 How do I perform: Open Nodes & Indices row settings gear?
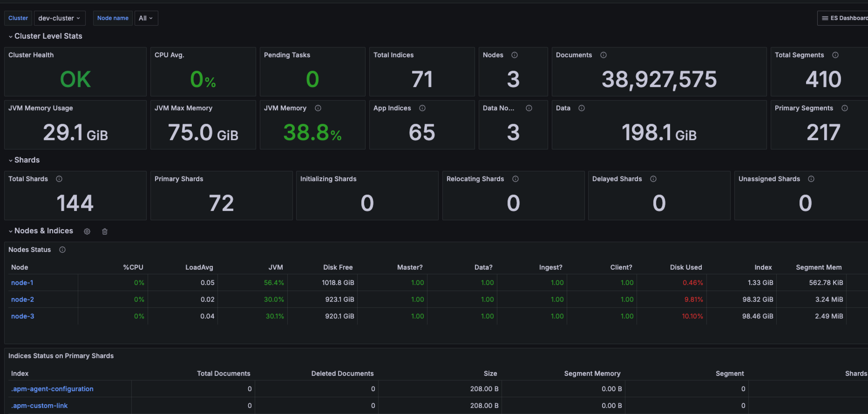pos(87,231)
